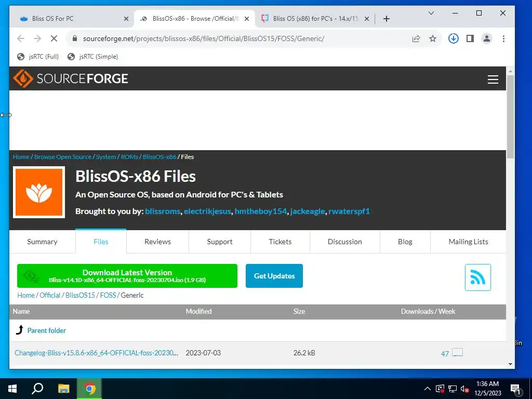Click the page vertical scrollbar thumb
The width and height of the screenshot is (532, 399).
[x=510, y=116]
